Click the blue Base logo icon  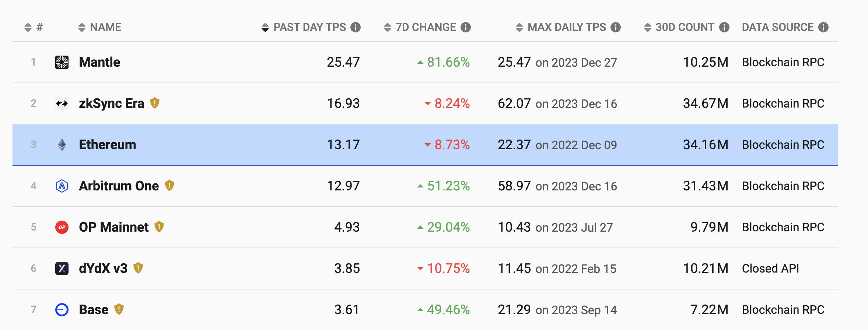62,310
